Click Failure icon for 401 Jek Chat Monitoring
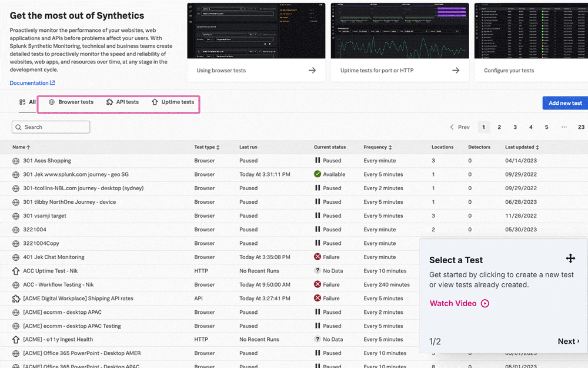 [x=318, y=257]
